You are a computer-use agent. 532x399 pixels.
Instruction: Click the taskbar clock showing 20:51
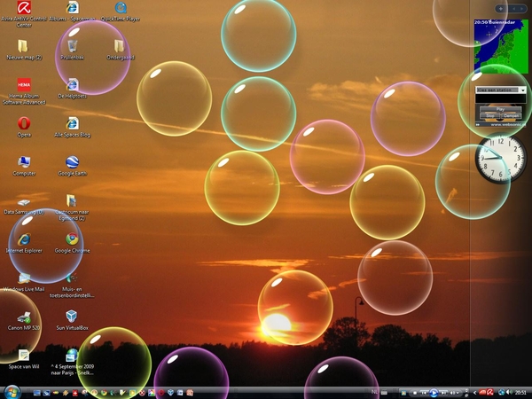[520, 393]
